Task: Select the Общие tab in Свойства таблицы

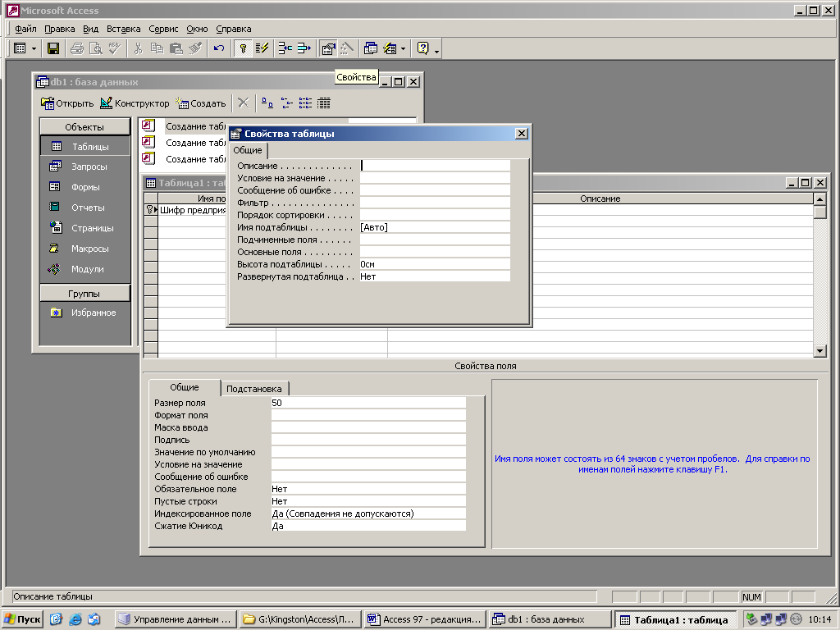Action: tap(248, 150)
